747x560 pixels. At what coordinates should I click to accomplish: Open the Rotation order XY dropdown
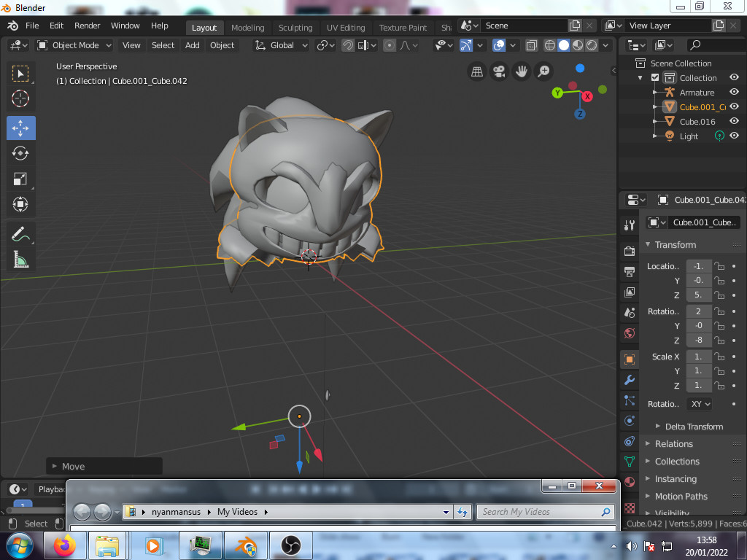click(x=700, y=403)
